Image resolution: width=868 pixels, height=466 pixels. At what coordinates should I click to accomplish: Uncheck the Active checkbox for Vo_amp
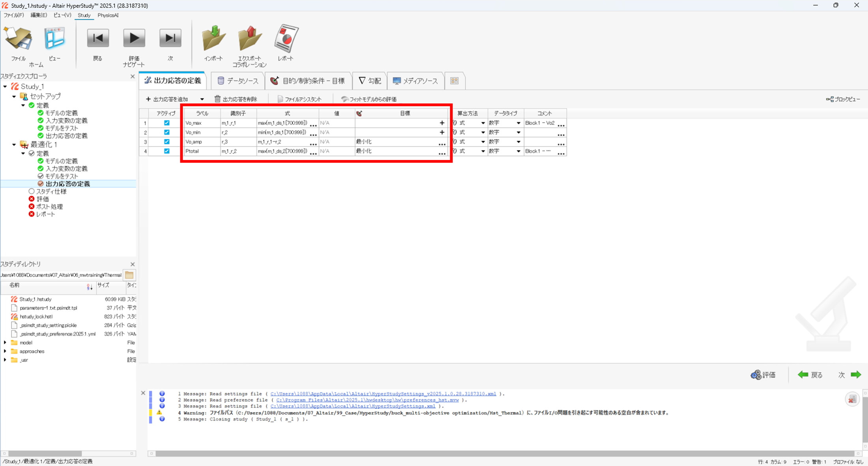(x=166, y=142)
